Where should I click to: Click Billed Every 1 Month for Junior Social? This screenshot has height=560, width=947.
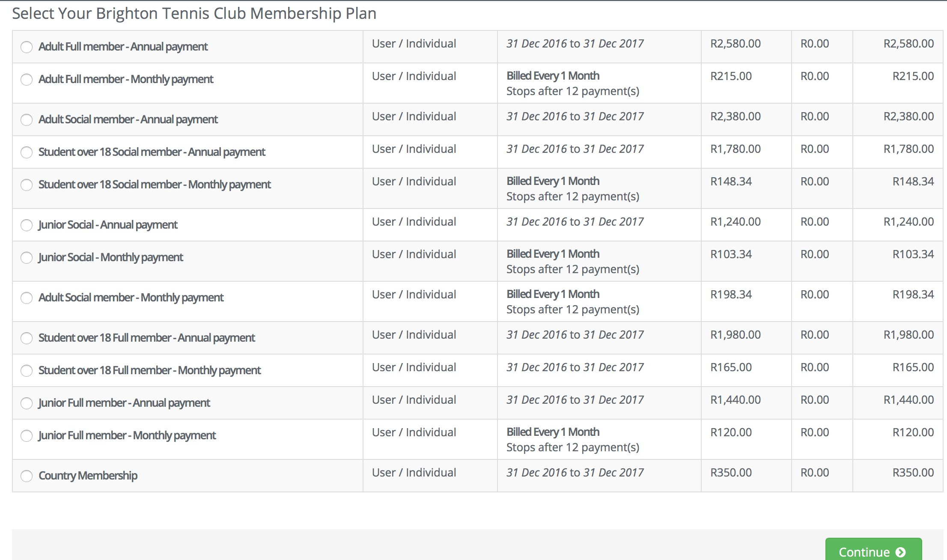click(x=553, y=254)
